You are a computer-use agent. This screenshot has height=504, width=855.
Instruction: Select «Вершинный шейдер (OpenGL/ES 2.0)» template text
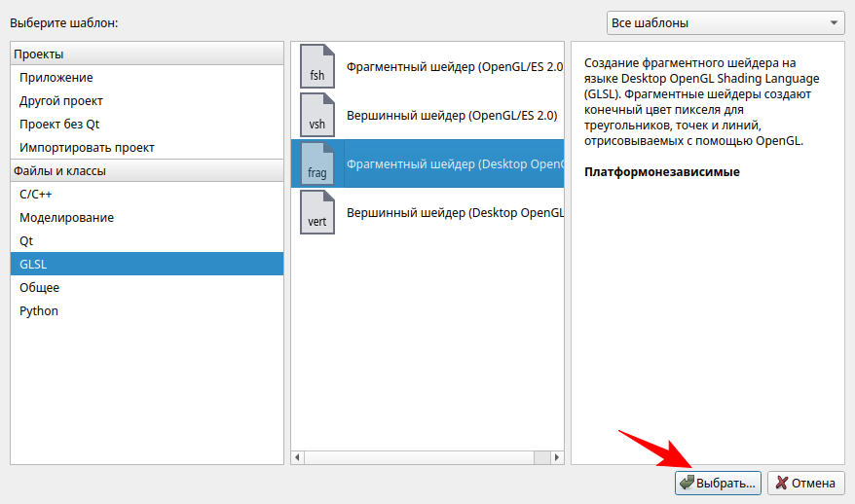pos(452,116)
